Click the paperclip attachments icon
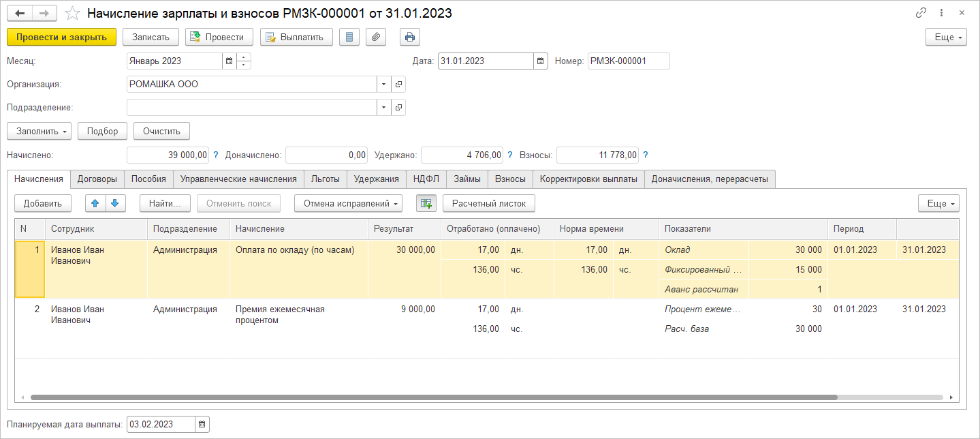The image size is (980, 439). [376, 37]
